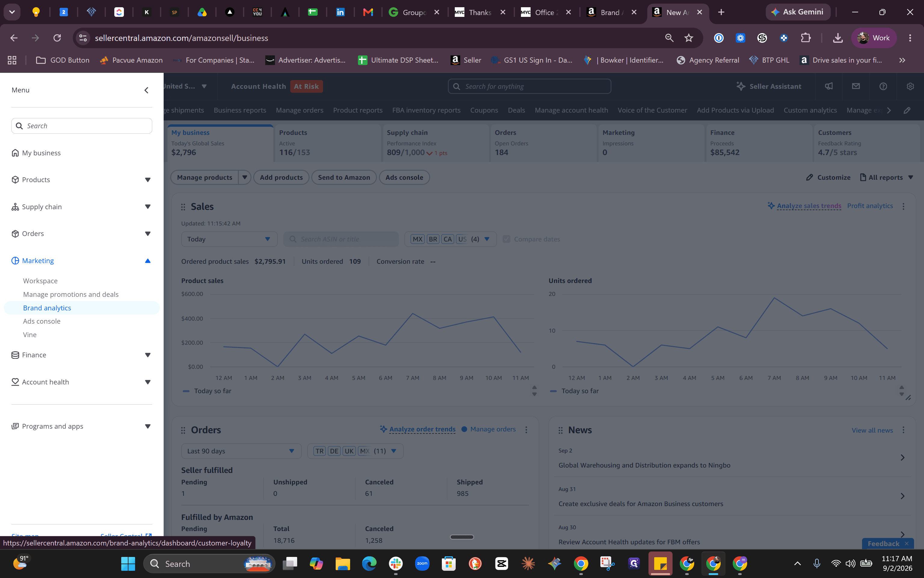Screen dimensions: 924x578
Task: Click the Search for anything box
Action: coord(529,86)
